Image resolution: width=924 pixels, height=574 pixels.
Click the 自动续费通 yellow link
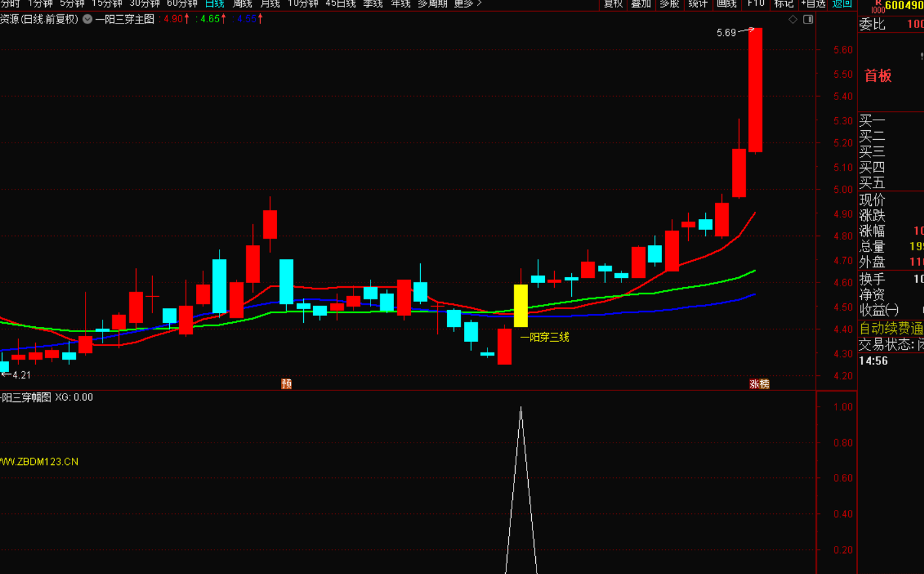891,328
